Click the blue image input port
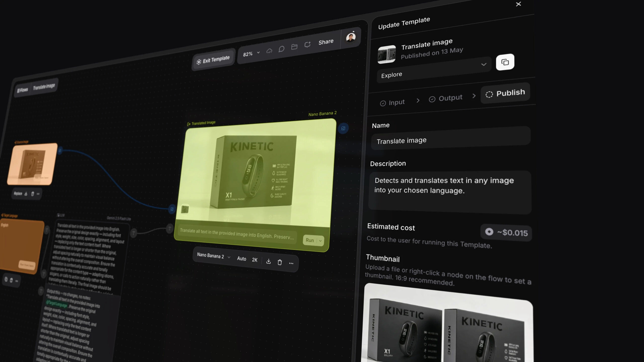The width and height of the screenshot is (644, 362). click(x=172, y=209)
